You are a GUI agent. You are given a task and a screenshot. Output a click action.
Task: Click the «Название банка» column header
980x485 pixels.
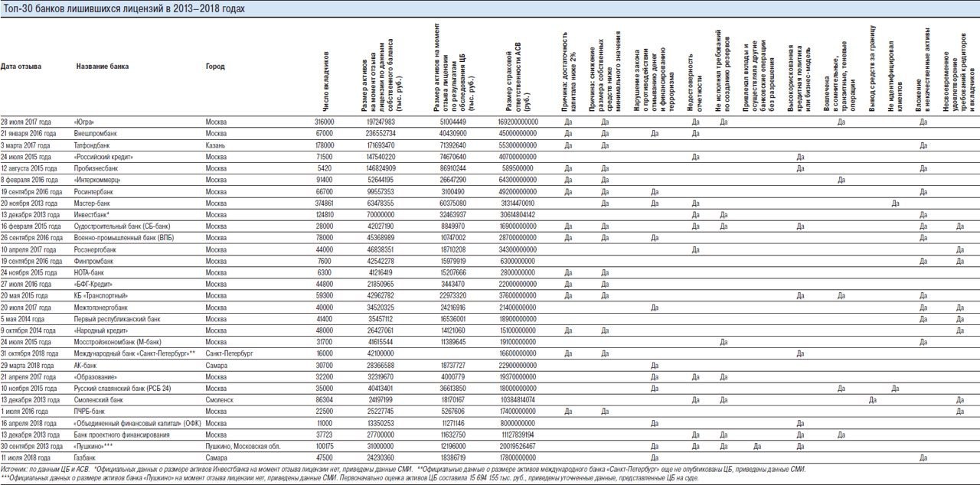pyautogui.click(x=103, y=67)
